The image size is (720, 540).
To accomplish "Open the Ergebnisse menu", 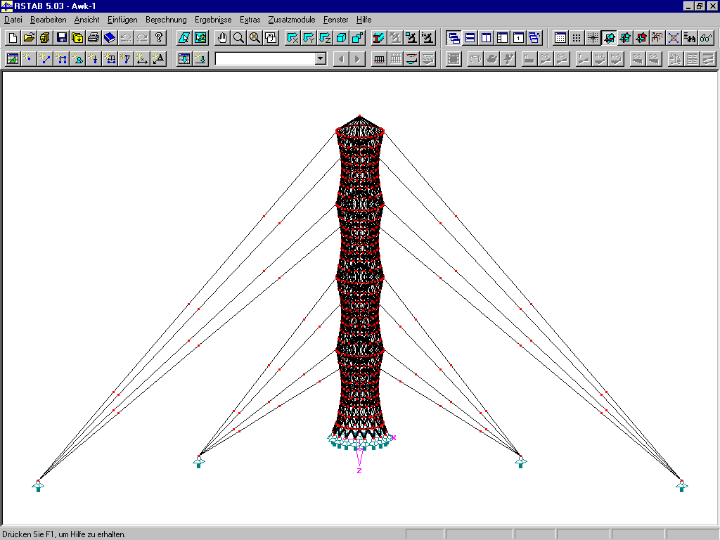I will pyautogui.click(x=213, y=20).
